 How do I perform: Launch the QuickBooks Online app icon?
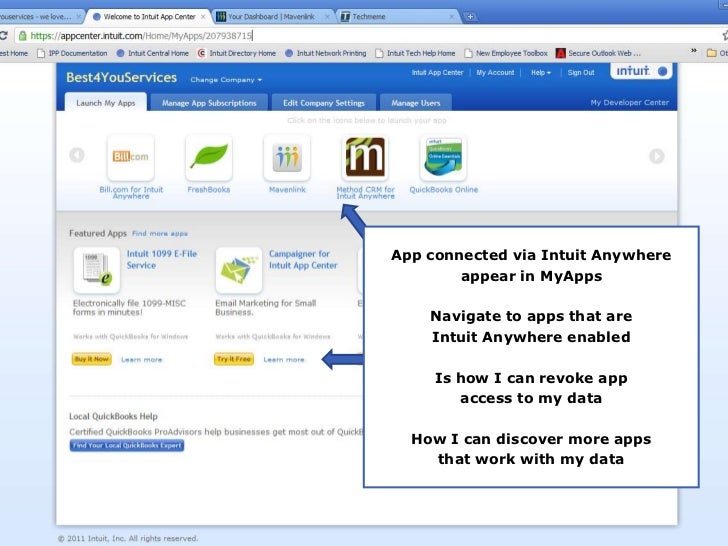coord(443,157)
